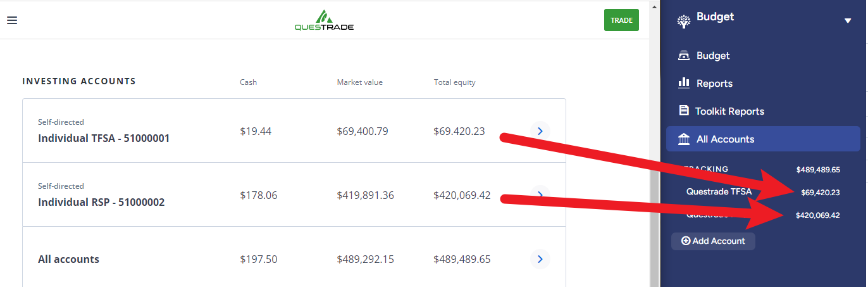Click the plus icon on Add Account
Screen dimensions: 868x287
(686, 241)
